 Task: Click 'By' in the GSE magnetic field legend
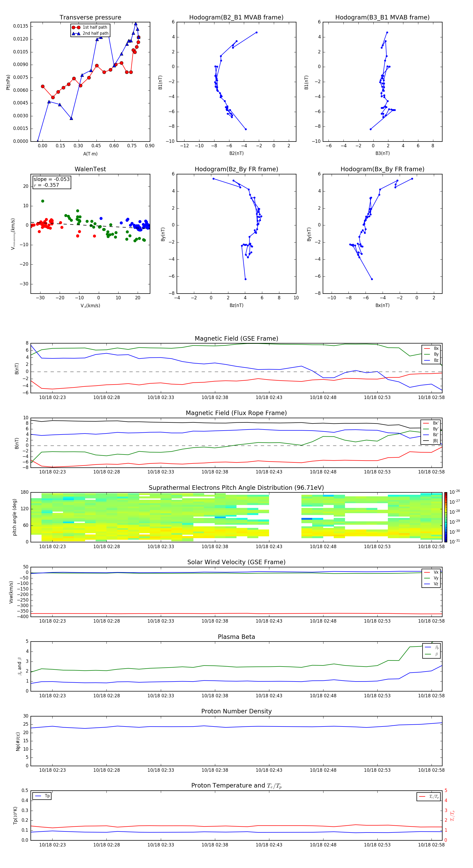tap(431, 355)
